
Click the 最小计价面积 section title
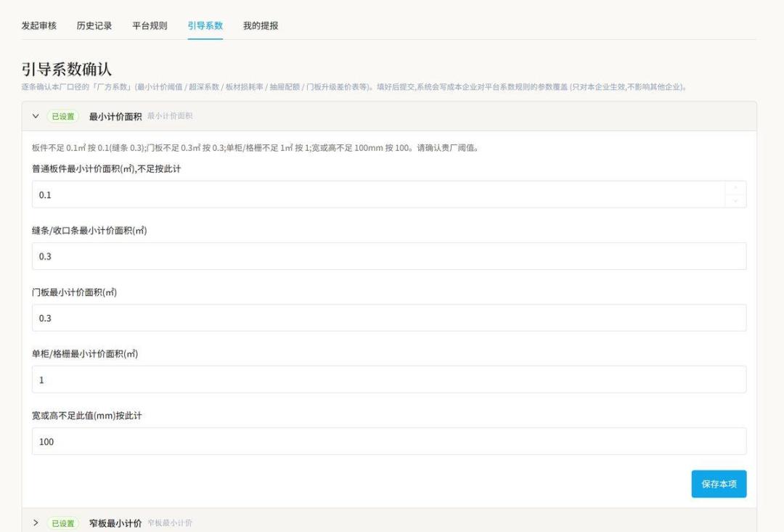coord(115,117)
